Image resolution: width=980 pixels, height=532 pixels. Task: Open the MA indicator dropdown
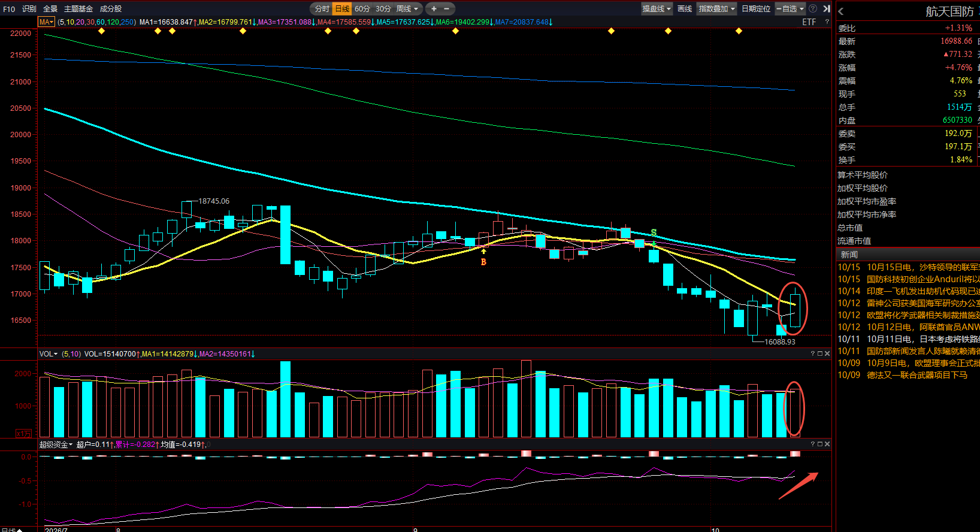tap(46, 22)
